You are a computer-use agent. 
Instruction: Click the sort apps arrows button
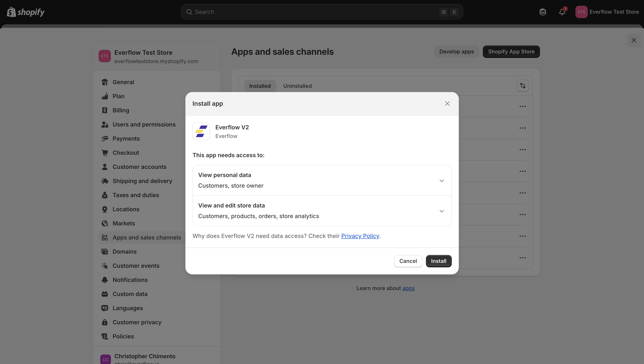pyautogui.click(x=523, y=86)
